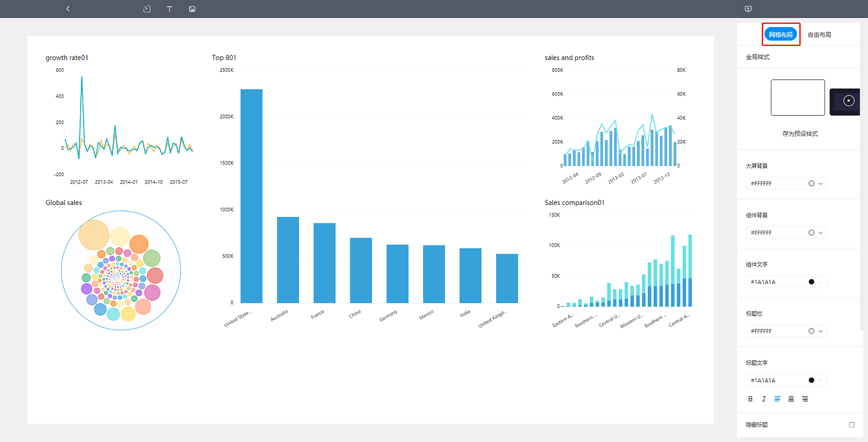This screenshot has height=442, width=868.
Task: Expand the 大屏背景 color dropdown arrow
Action: tap(821, 183)
